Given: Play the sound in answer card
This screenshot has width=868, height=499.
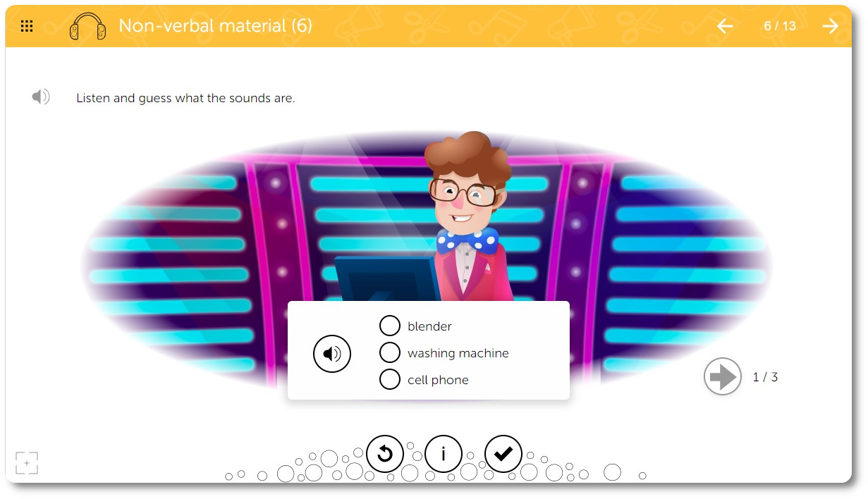Looking at the screenshot, I should click(x=332, y=354).
